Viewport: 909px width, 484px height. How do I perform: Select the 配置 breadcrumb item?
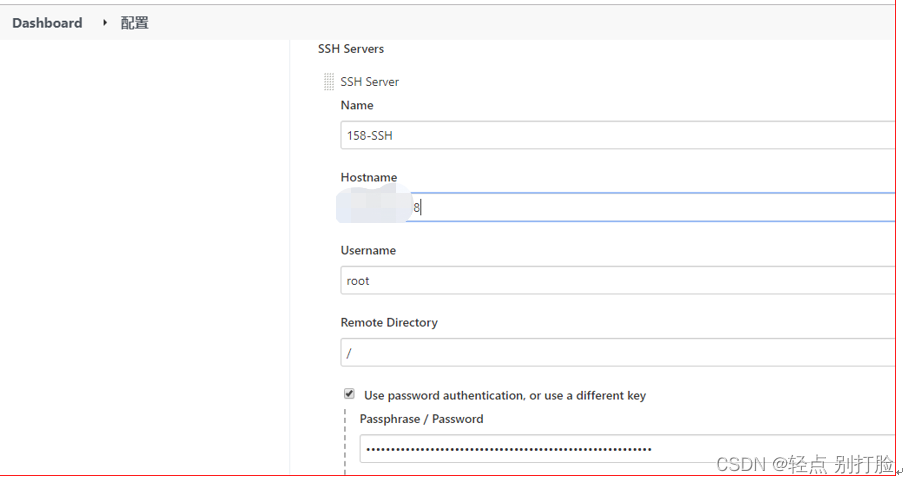pos(134,23)
